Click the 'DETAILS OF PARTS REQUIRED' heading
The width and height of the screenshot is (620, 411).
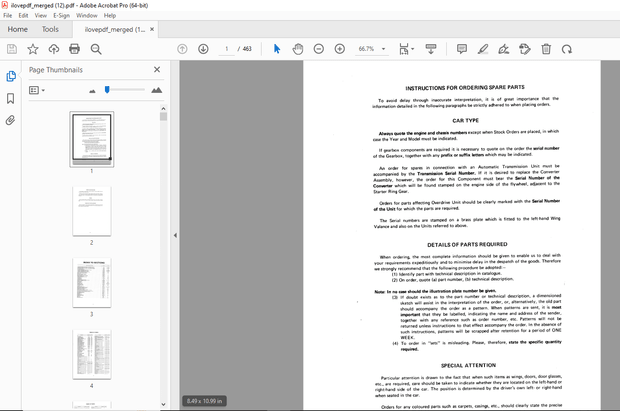tap(467, 244)
